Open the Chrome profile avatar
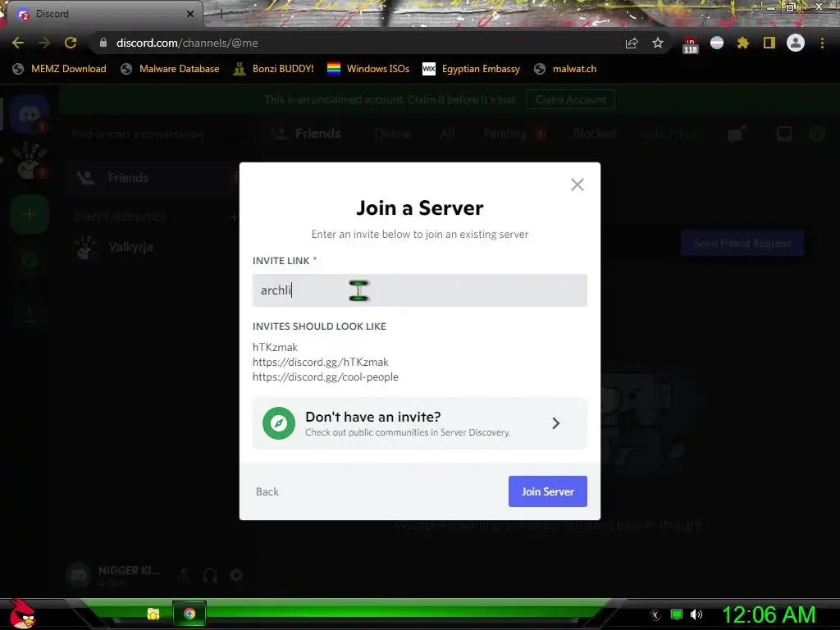 [x=796, y=43]
